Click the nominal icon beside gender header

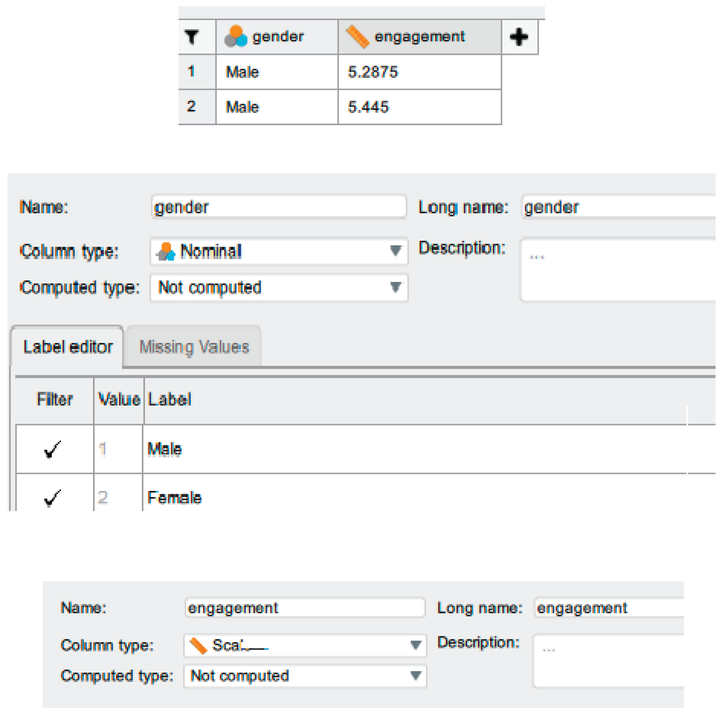tap(236, 37)
